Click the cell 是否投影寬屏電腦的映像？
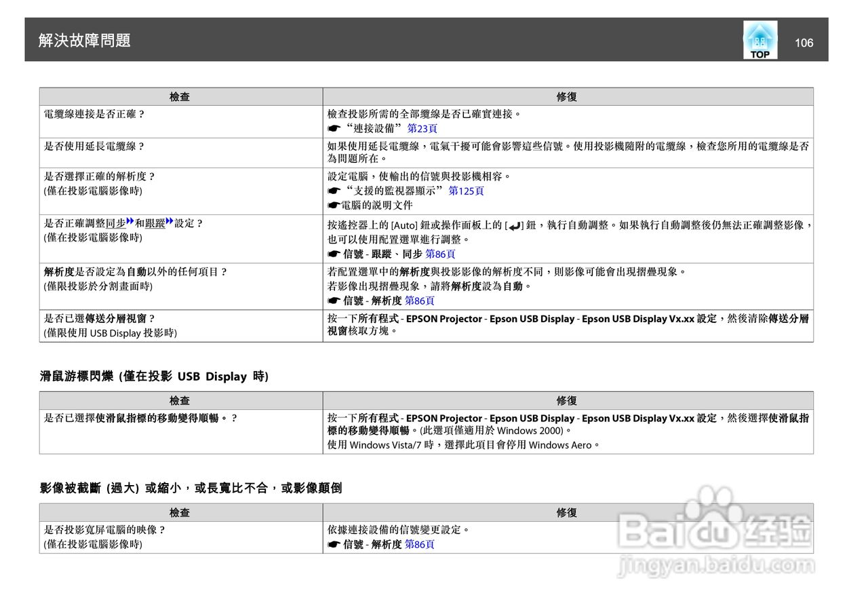868x614 pixels. point(181,537)
